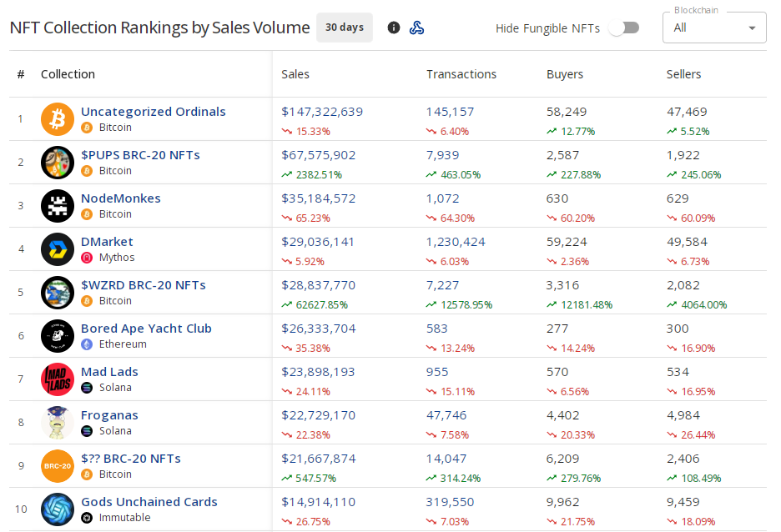
Task: Click the blue webhook icon in header
Action: click(416, 28)
